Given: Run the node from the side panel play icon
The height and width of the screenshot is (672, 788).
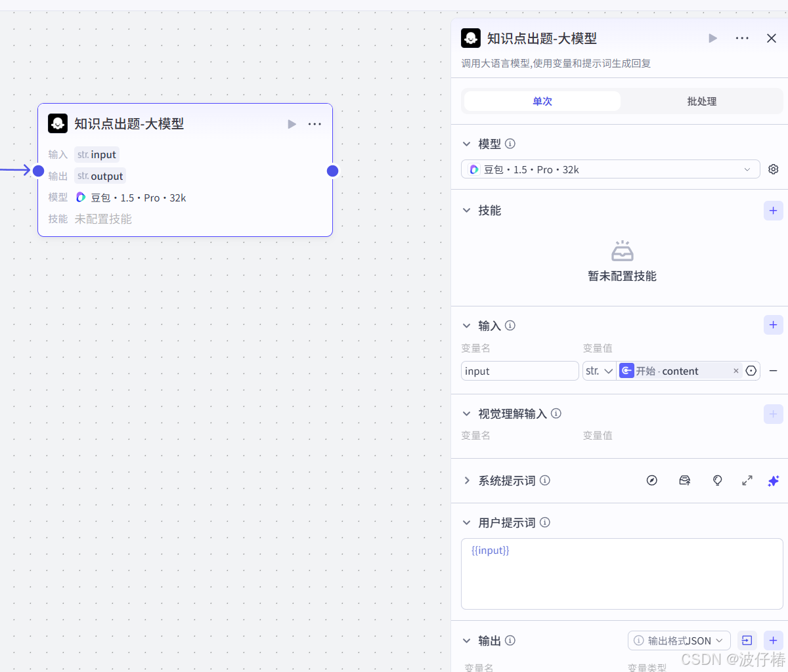Looking at the screenshot, I should (713, 38).
